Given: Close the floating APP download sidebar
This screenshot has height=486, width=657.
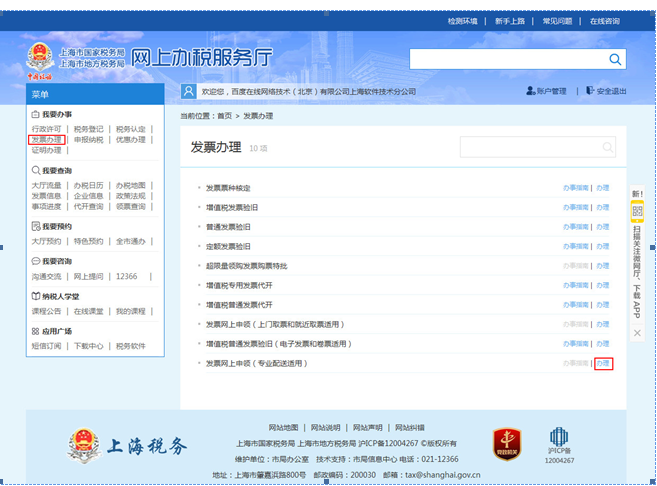Looking at the screenshot, I should click(637, 332).
